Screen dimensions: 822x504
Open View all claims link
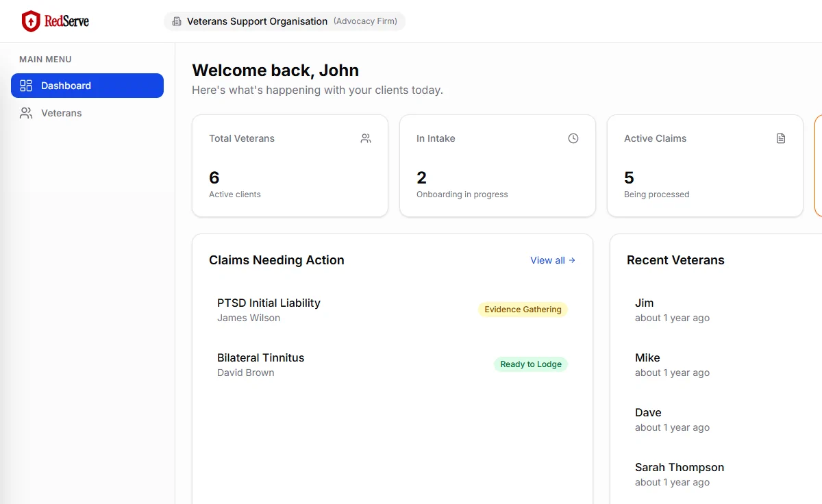(552, 260)
